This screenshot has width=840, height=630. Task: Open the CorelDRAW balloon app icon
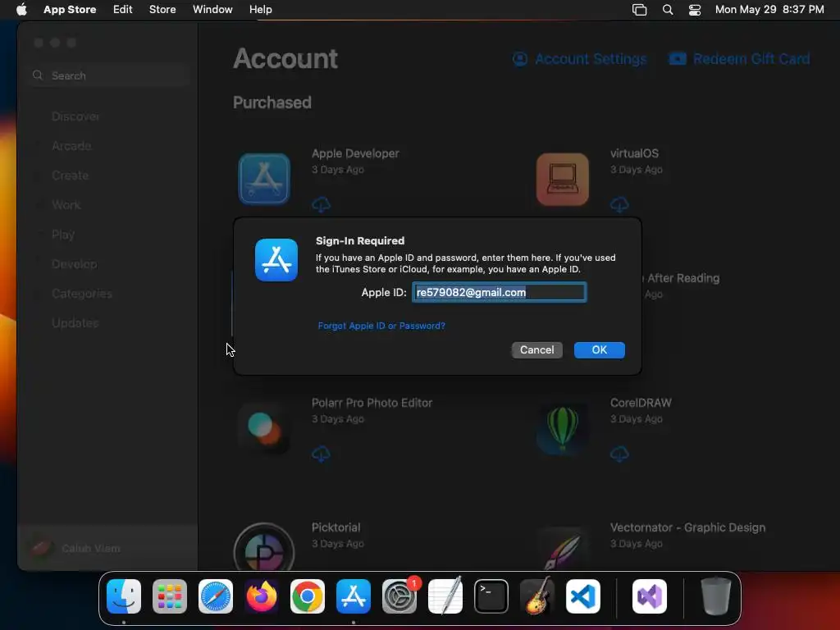point(563,429)
